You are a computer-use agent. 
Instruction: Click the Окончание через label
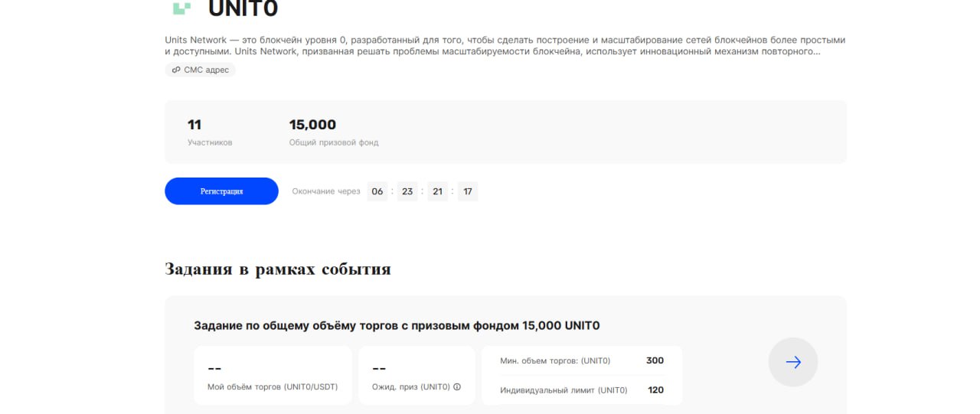tap(326, 191)
